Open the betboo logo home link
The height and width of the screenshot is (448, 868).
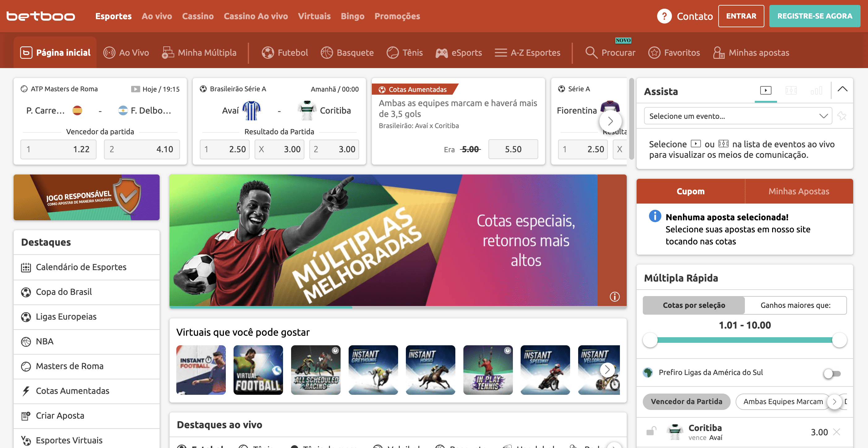pos(41,16)
